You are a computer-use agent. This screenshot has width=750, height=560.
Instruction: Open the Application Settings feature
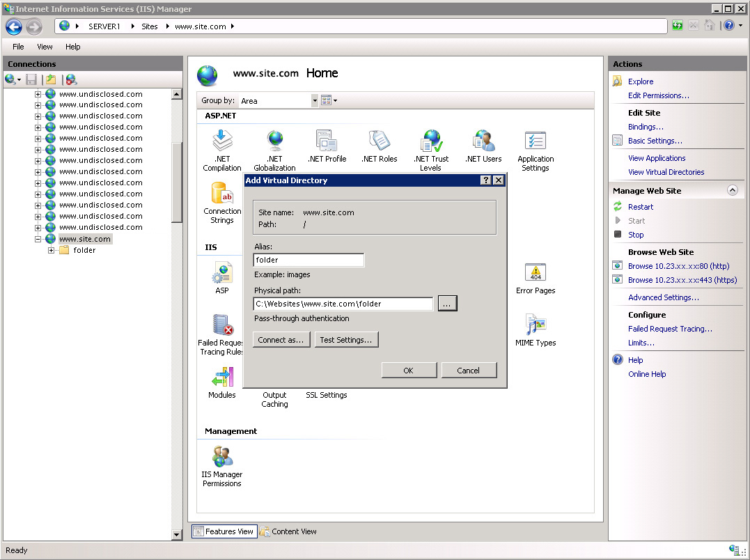coord(536,150)
